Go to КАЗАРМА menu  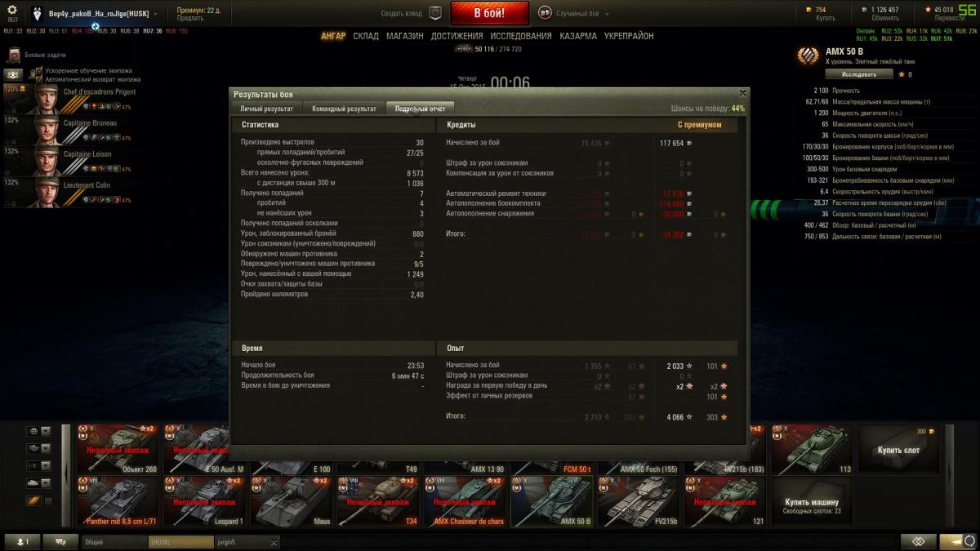(x=578, y=37)
